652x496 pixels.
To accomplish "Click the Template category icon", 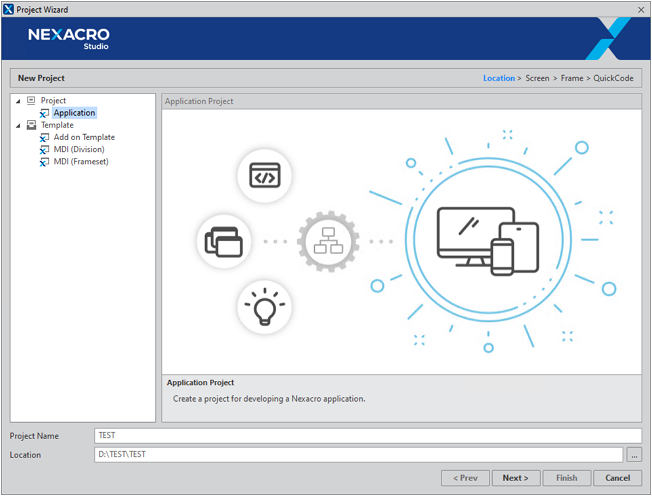I will (x=32, y=125).
